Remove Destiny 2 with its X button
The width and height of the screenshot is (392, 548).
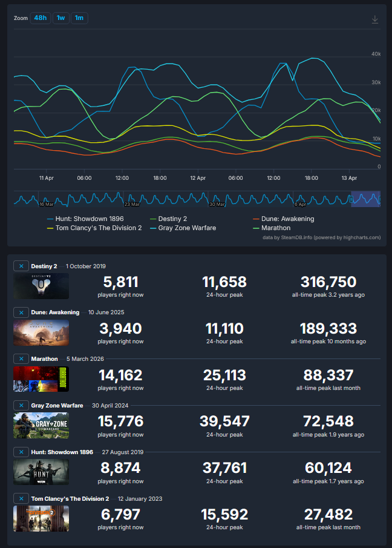click(21, 266)
